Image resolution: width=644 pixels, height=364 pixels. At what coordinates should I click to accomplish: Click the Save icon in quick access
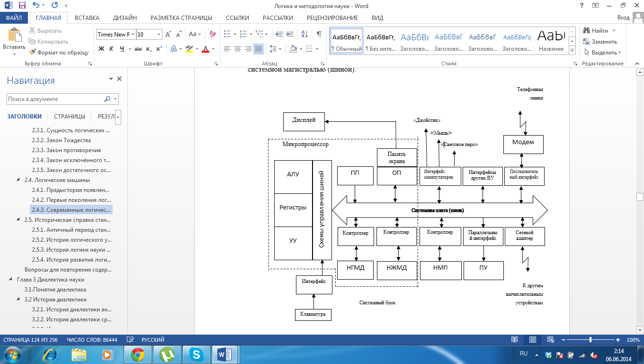pyautogui.click(x=22, y=6)
